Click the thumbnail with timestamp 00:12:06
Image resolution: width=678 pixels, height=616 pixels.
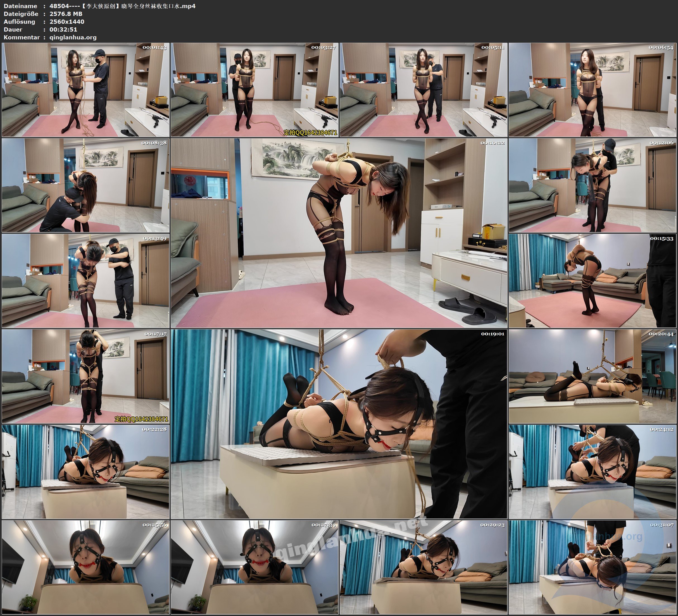pos(592,185)
